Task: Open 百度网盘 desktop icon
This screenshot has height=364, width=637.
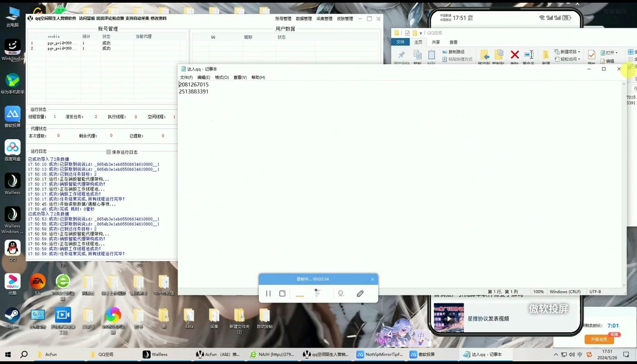Action: (12, 150)
